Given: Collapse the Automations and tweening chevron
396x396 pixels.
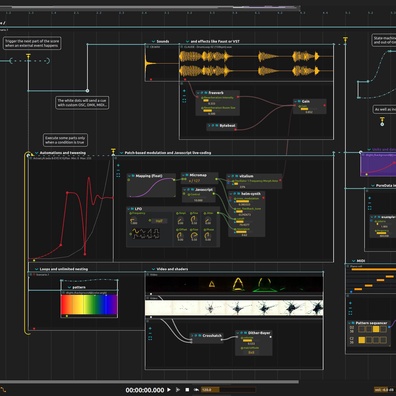Looking at the screenshot, I should (37, 153).
